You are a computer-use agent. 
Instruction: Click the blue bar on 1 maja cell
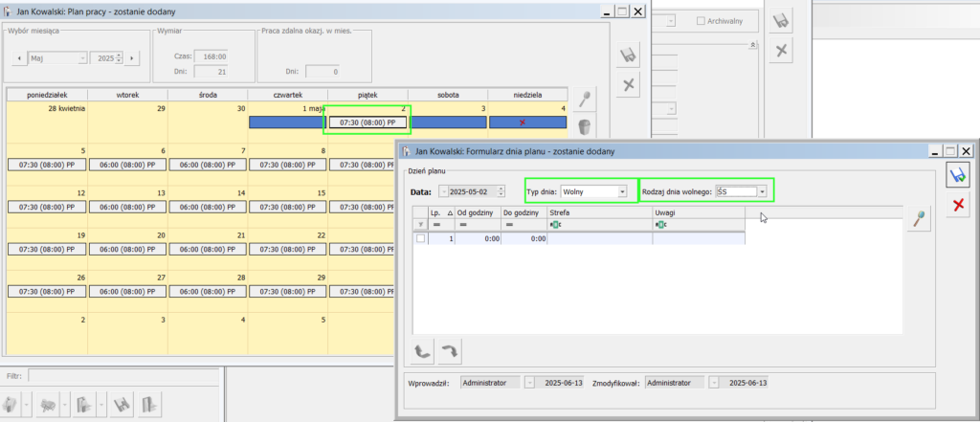coord(285,122)
